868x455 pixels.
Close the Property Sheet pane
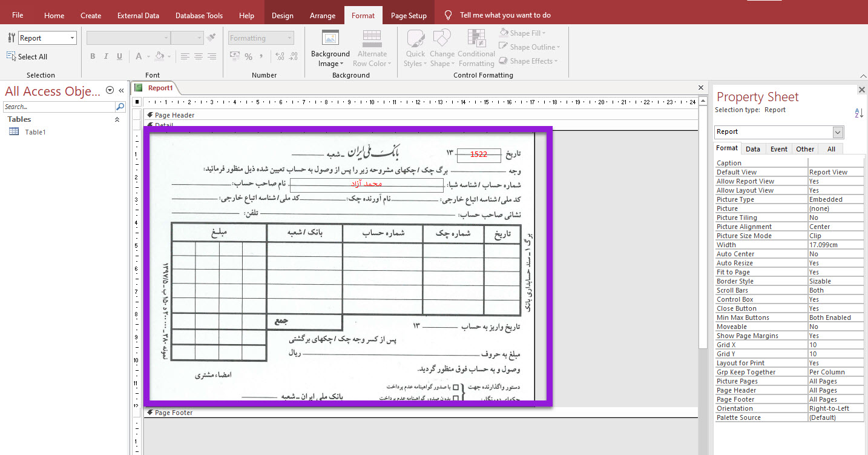click(861, 90)
